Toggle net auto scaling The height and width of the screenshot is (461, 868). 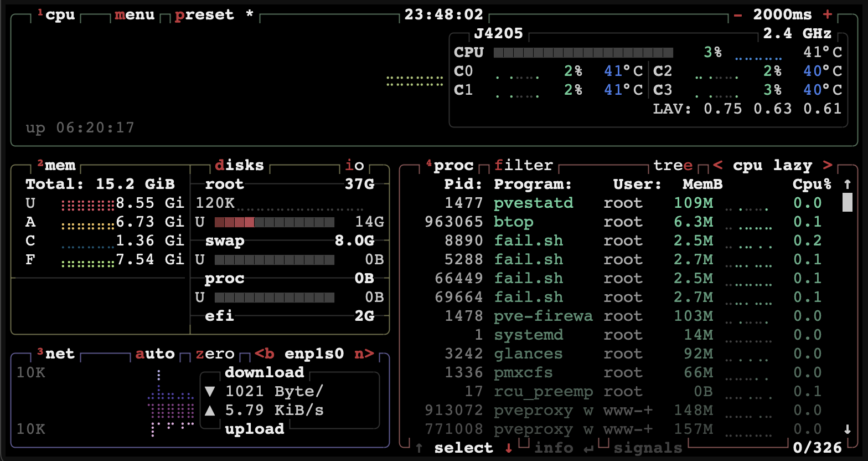[x=155, y=354]
